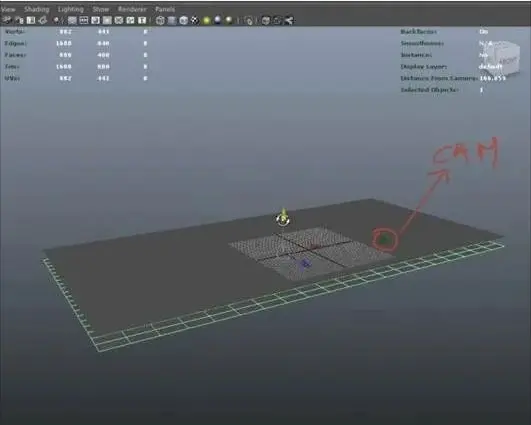The height and width of the screenshot is (425, 531).
Task: Toggle the 2D Pan/Zoom icon
Action: coord(57,21)
